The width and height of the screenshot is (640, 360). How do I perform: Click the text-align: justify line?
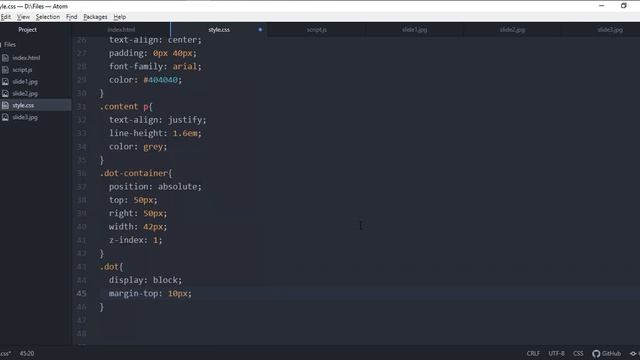[157, 120]
